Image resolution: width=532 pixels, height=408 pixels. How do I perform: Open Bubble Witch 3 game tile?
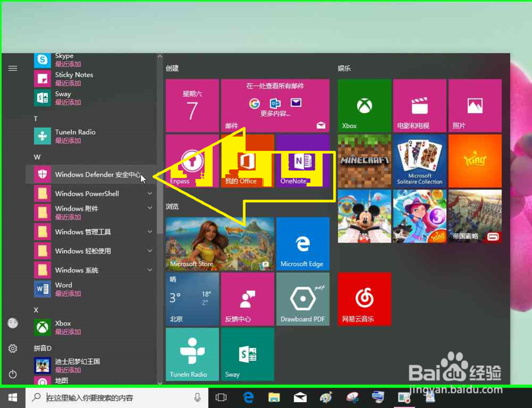pos(420,216)
